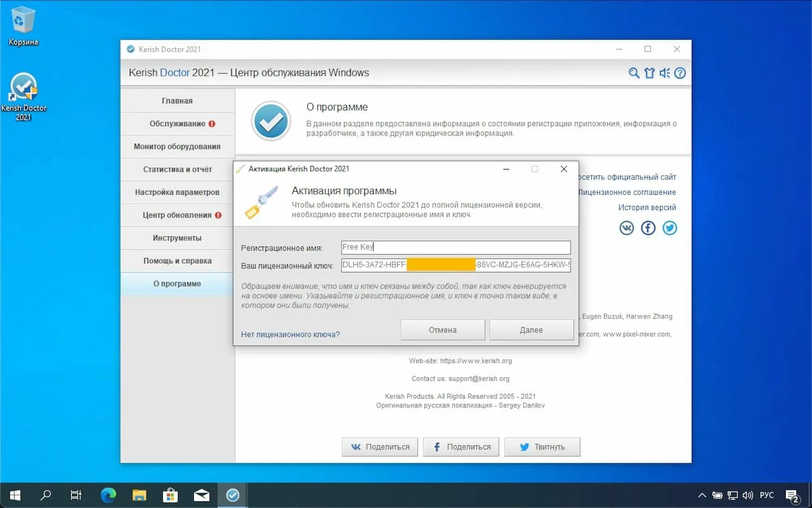Screen dimensions: 812x508
Task: Click the shirt skin icon in header
Action: tap(649, 73)
